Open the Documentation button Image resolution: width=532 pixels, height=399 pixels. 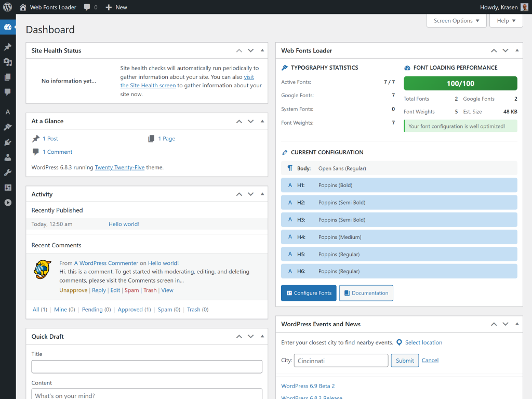[366, 293]
